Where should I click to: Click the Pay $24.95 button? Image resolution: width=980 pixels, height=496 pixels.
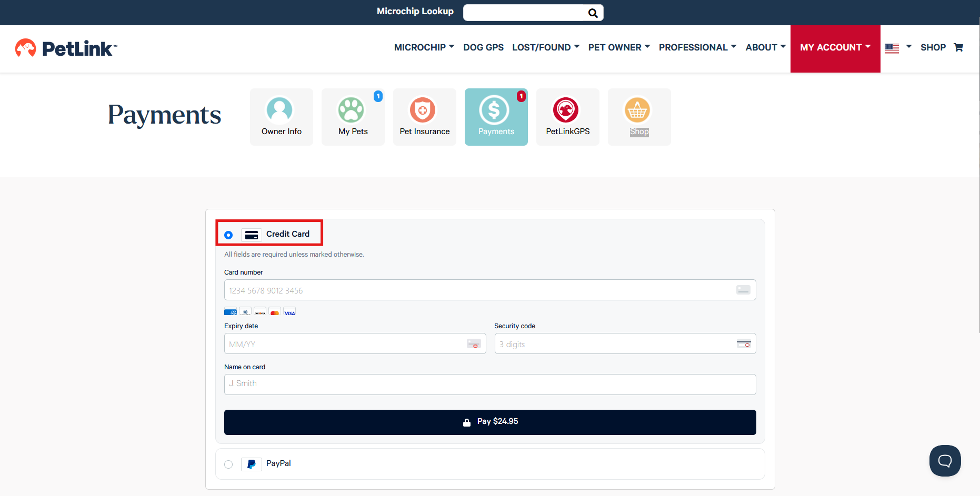pyautogui.click(x=490, y=422)
